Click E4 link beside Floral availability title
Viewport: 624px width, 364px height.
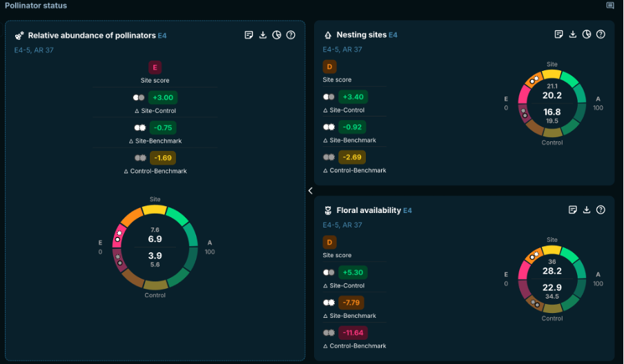pyautogui.click(x=407, y=210)
